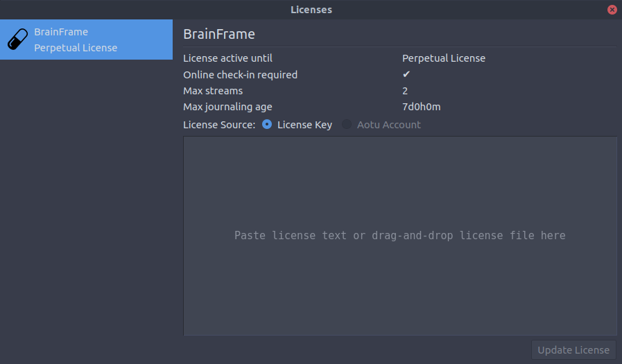Click the Update License button
The image size is (622, 364).
573,349
